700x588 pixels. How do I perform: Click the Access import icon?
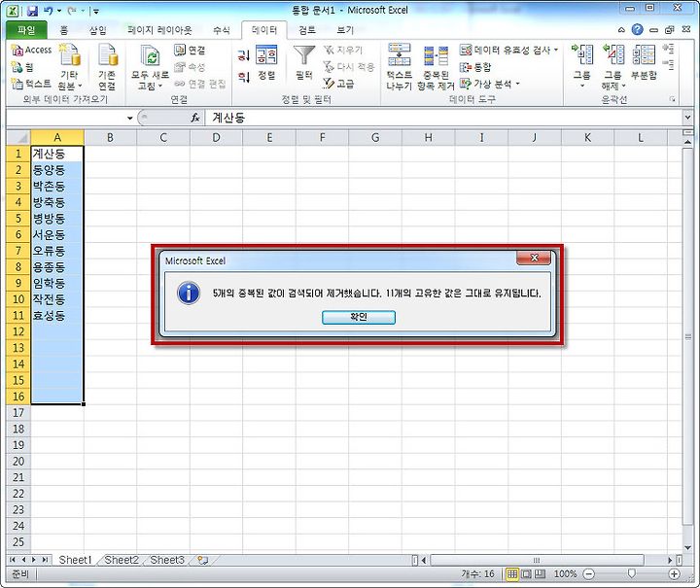pyautogui.click(x=31, y=50)
